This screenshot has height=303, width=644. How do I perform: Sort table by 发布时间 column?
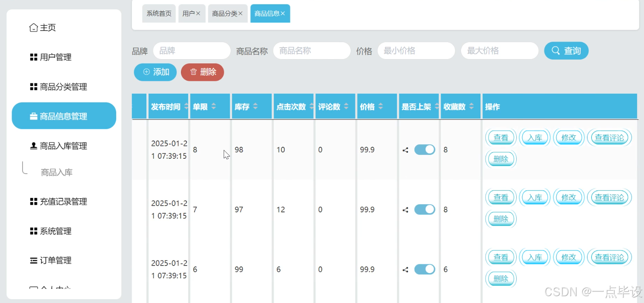click(186, 107)
